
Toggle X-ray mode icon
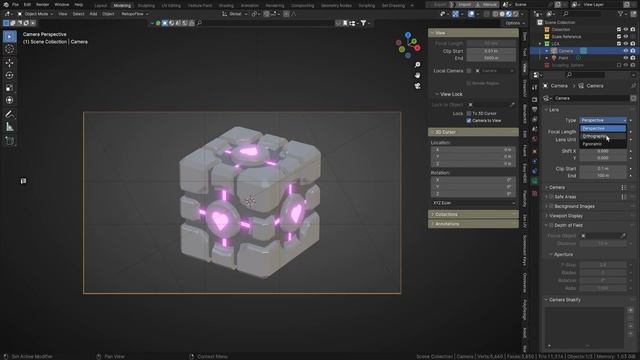pyautogui.click(x=486, y=14)
